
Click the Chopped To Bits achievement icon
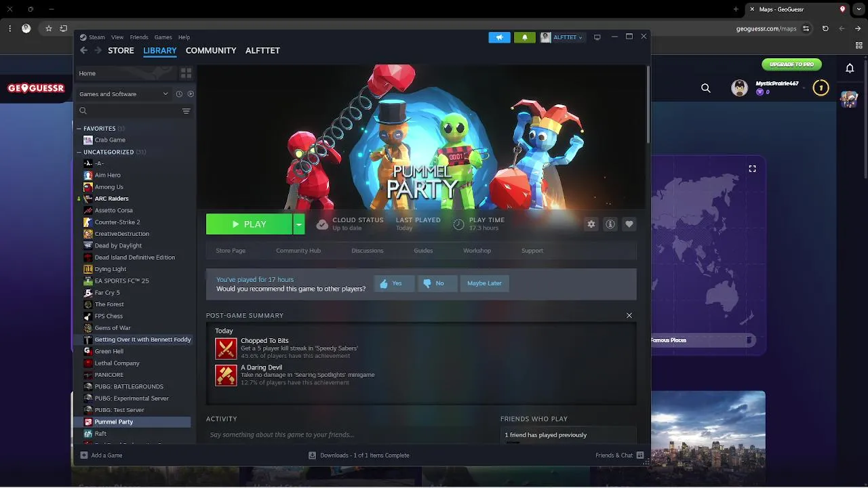pyautogui.click(x=226, y=348)
